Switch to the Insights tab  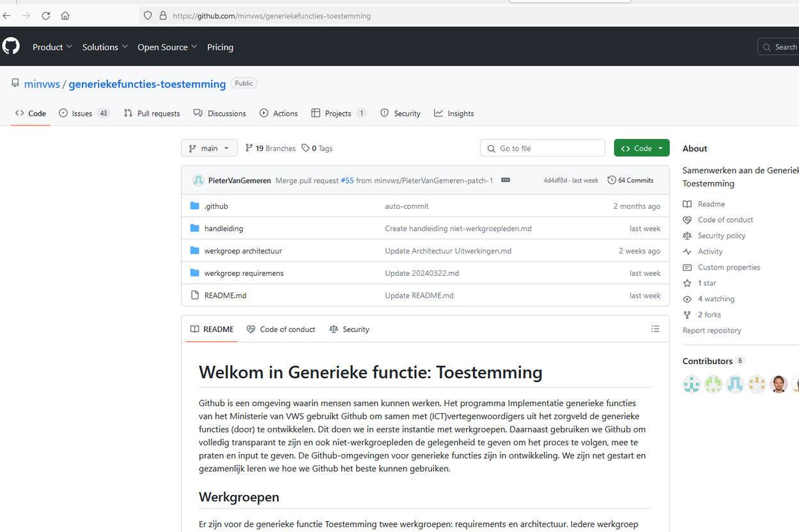454,113
